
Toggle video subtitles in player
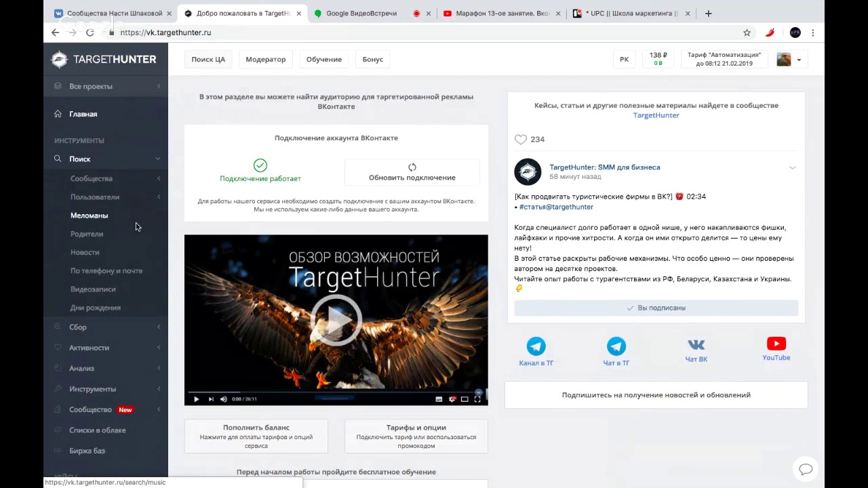point(439,399)
